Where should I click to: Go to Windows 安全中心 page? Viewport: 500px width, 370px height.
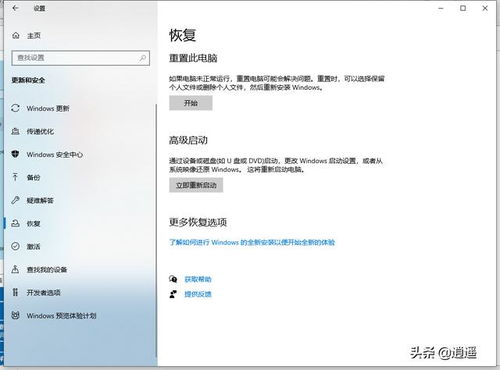(x=55, y=155)
